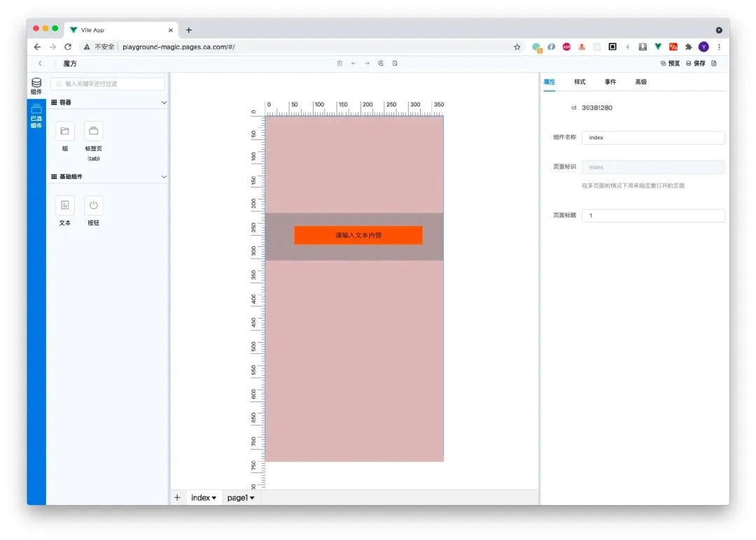
Task: Click the disabled 页面标识 field
Action: click(653, 167)
